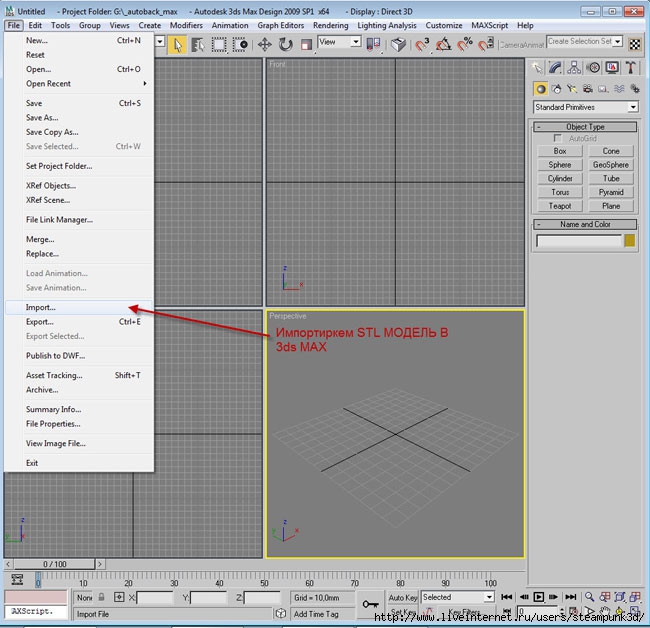Click the Zoom magnifier viewport control
The height and width of the screenshot is (628, 650).
pyautogui.click(x=589, y=597)
